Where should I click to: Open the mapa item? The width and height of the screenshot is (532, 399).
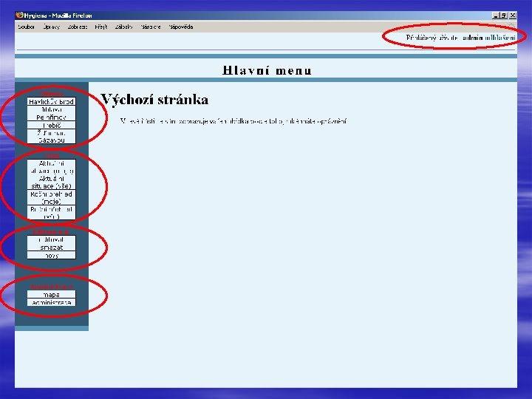(x=51, y=295)
